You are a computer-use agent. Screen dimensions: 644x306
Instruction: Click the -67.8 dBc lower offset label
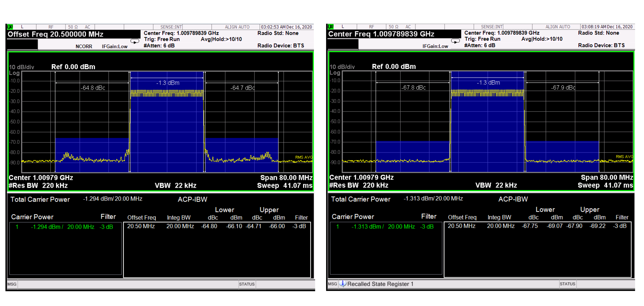tap(413, 88)
